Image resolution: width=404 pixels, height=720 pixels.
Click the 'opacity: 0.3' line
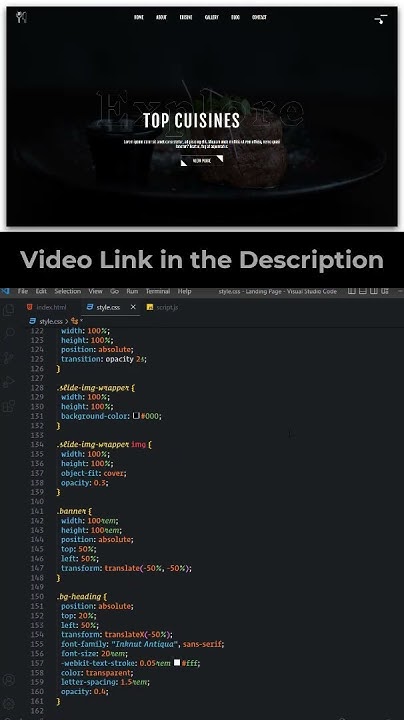click(84, 483)
